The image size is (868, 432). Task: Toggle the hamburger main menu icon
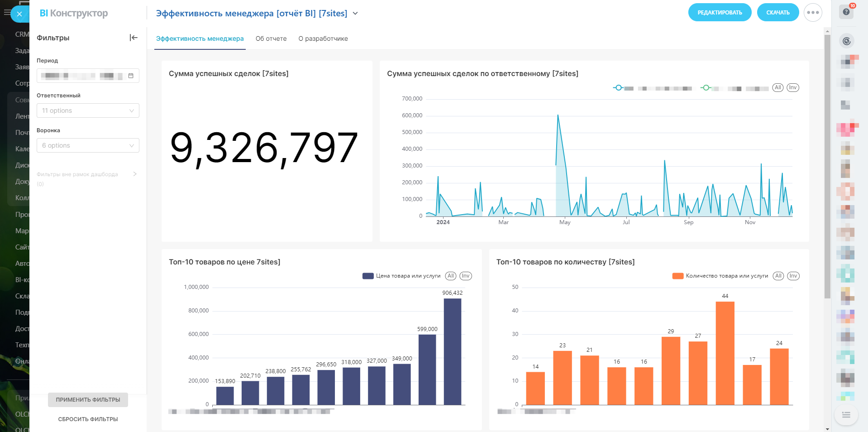(6, 13)
